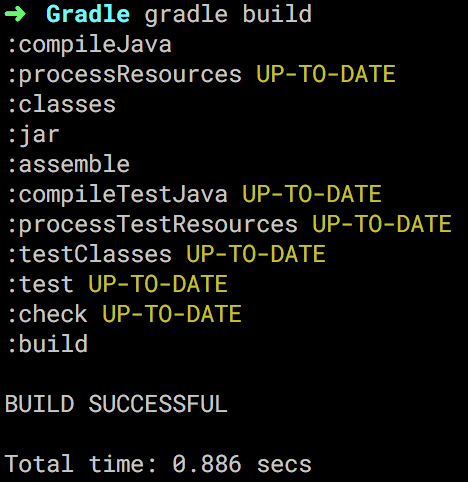Click the :compileTestJava task name
The width and height of the screenshot is (468, 482).
click(x=117, y=195)
